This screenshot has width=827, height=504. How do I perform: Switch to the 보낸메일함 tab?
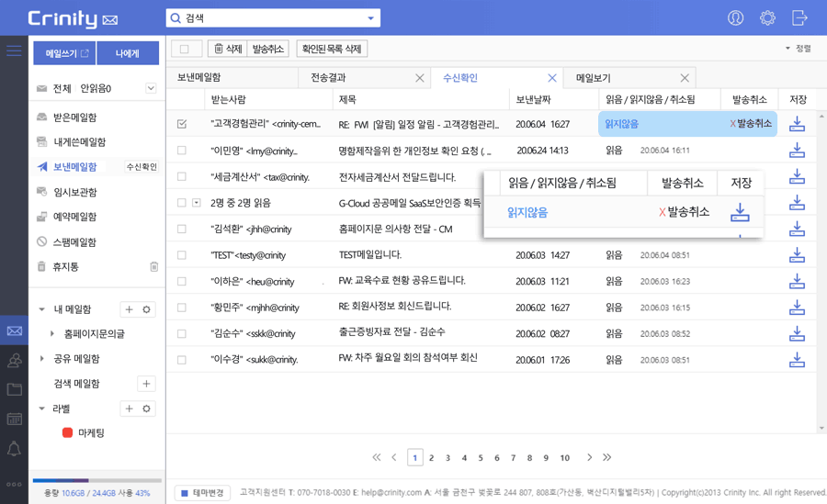pyautogui.click(x=232, y=77)
